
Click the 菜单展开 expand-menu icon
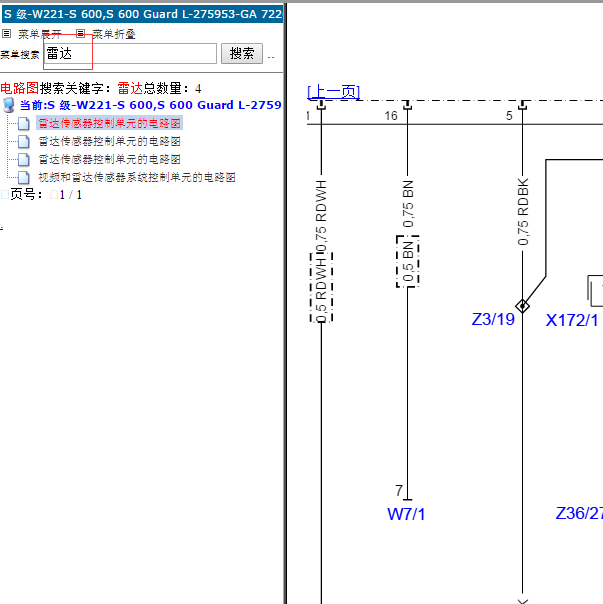pyautogui.click(x=6, y=34)
